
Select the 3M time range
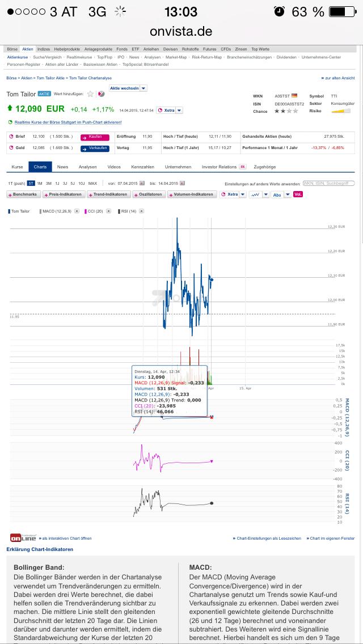tap(49, 183)
